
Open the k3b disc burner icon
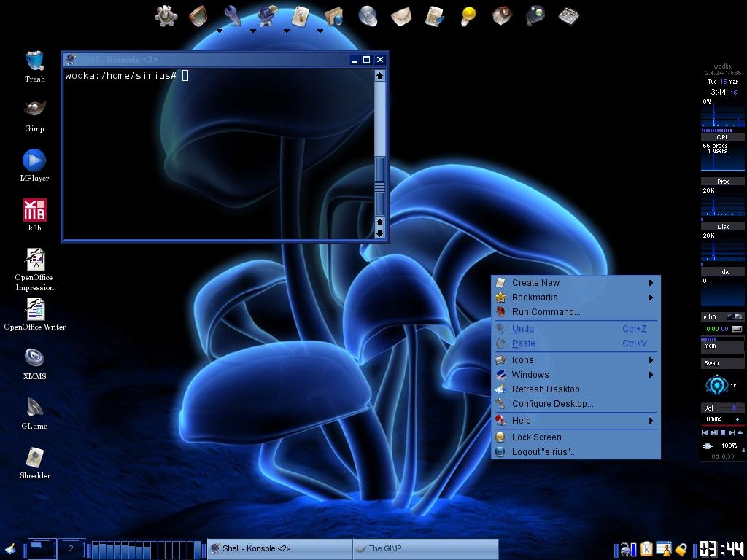click(x=34, y=210)
